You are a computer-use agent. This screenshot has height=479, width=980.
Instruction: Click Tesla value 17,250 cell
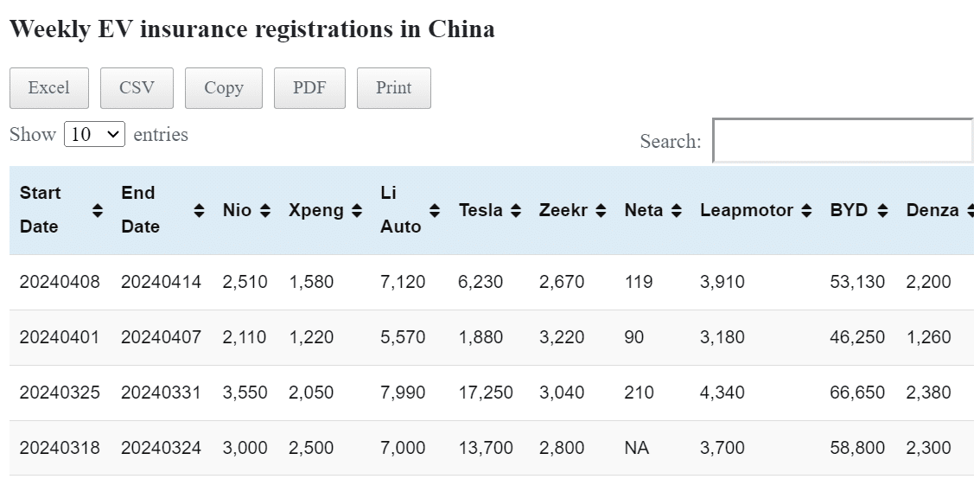(x=486, y=393)
